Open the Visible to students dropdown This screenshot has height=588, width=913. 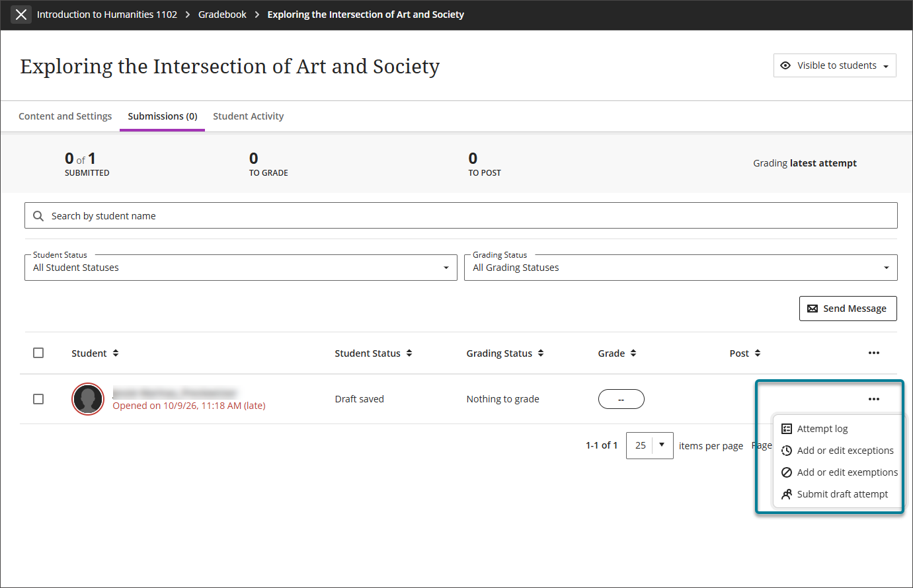coord(835,65)
